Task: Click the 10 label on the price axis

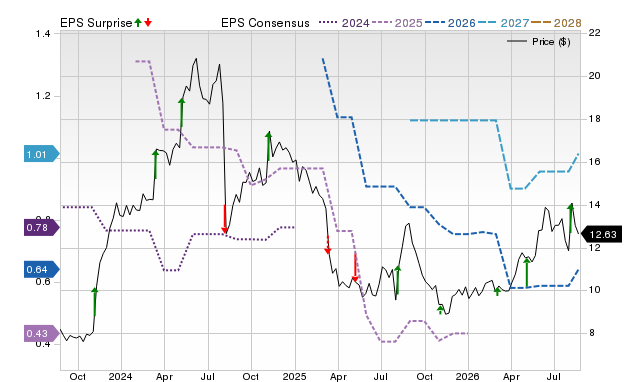Action: click(x=595, y=290)
